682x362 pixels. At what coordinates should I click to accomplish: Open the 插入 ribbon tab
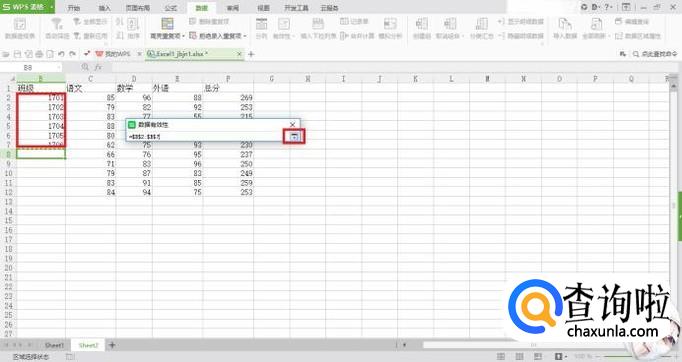tap(104, 8)
